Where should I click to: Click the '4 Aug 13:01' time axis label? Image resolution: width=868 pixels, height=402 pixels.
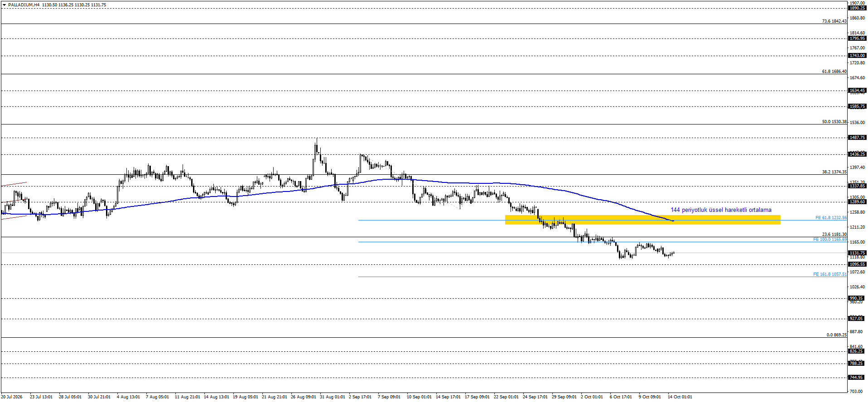point(128,397)
